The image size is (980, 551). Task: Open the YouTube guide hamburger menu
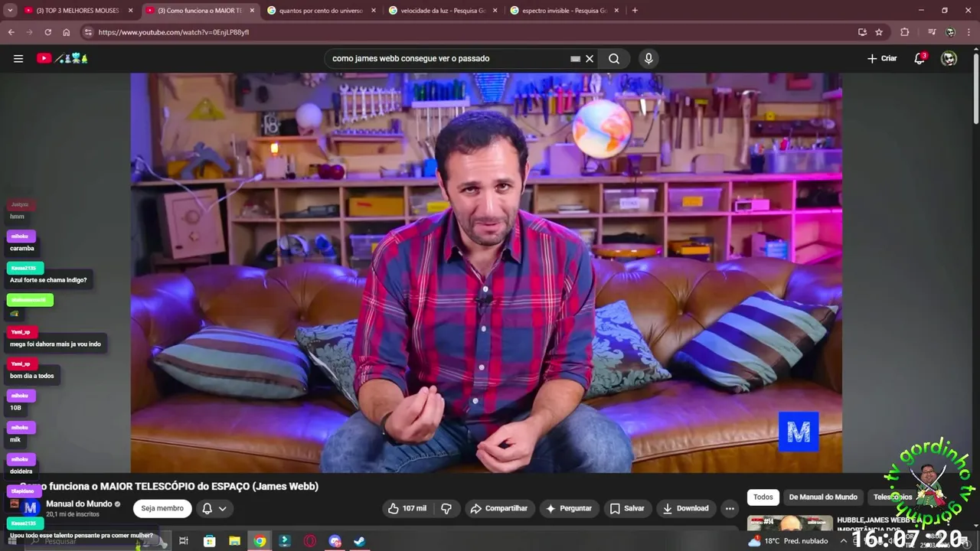point(18,58)
